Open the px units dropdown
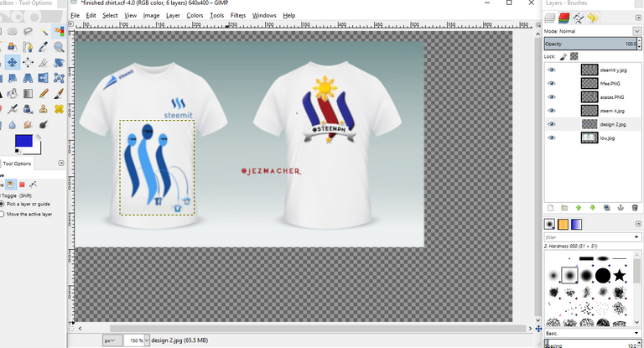This screenshot has width=644, height=348. coord(112,340)
